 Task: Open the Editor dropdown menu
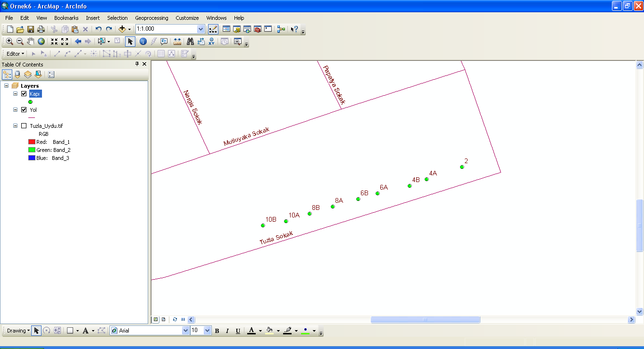[x=15, y=54]
